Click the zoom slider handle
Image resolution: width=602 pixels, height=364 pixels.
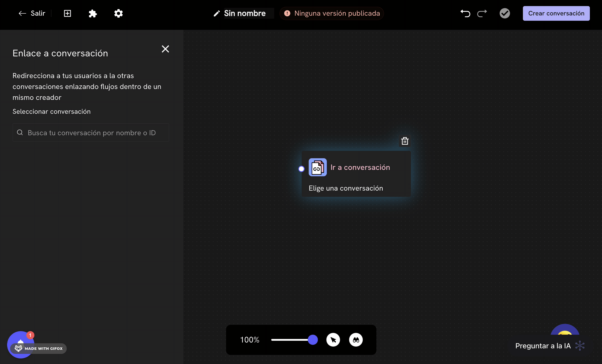tap(313, 340)
